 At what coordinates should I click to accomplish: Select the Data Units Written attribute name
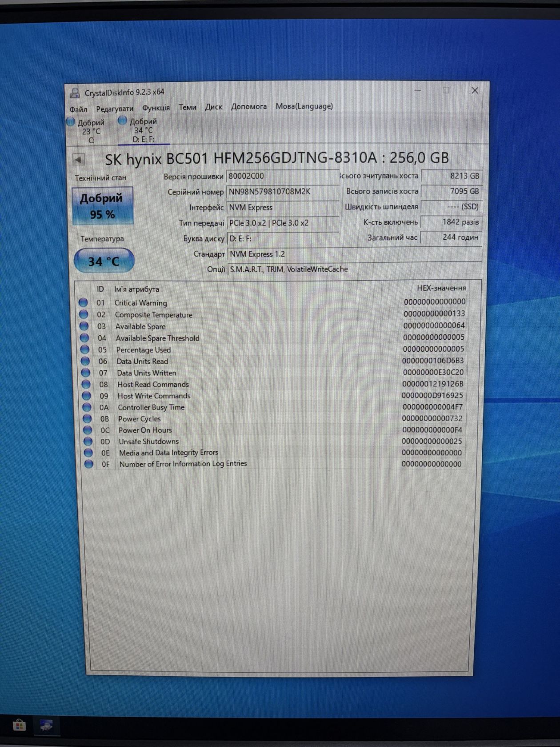147,373
